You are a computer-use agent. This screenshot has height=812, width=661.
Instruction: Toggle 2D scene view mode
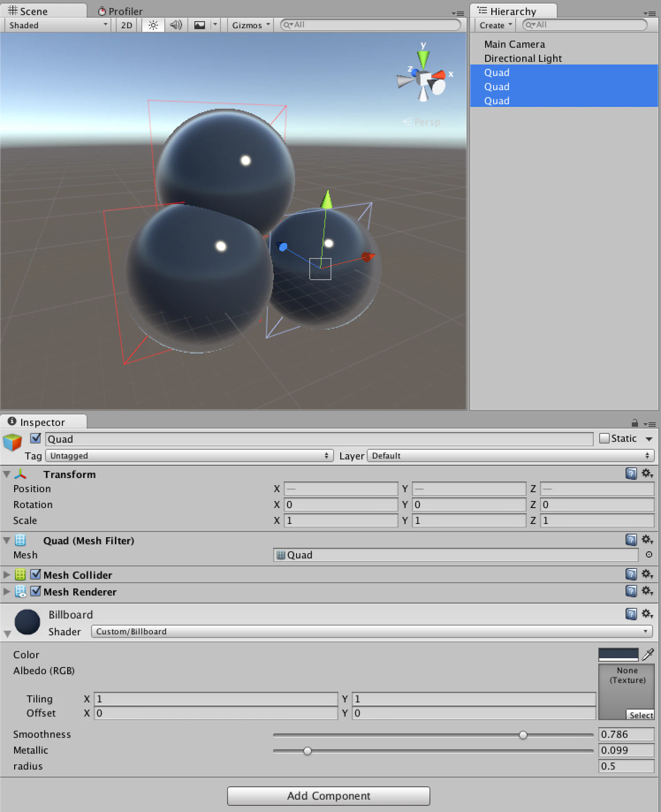(127, 25)
